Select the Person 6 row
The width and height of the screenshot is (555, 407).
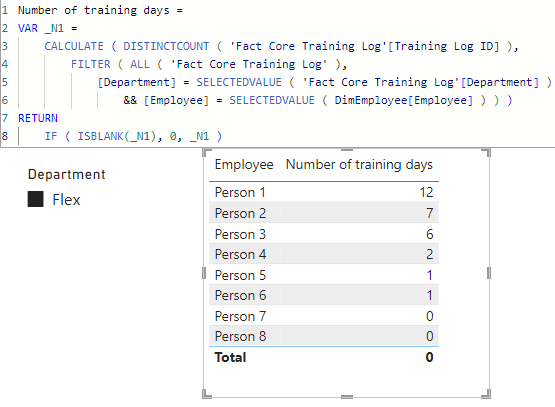(x=324, y=295)
